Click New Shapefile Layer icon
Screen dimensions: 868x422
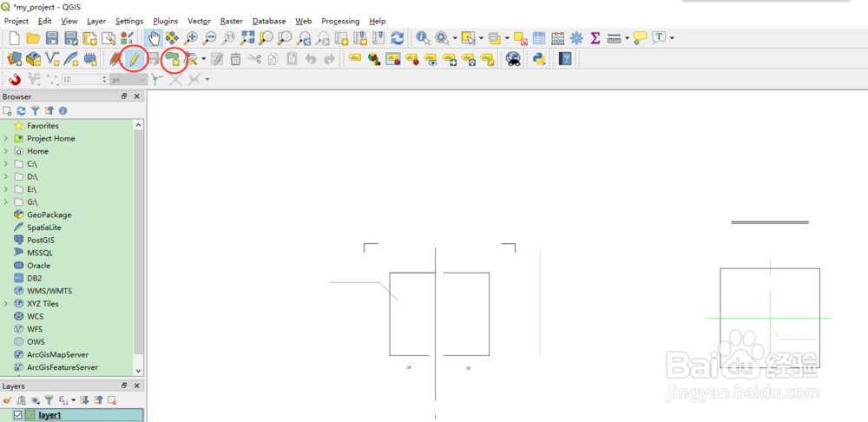tap(52, 58)
